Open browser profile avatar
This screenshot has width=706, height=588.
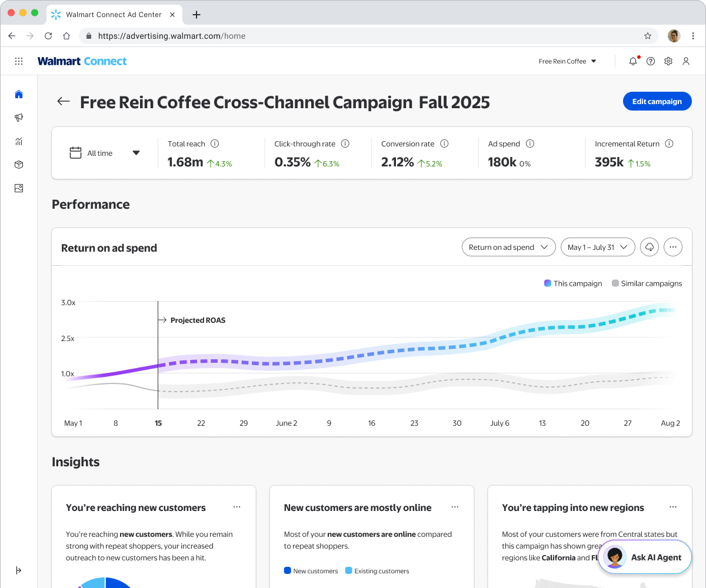tap(674, 36)
